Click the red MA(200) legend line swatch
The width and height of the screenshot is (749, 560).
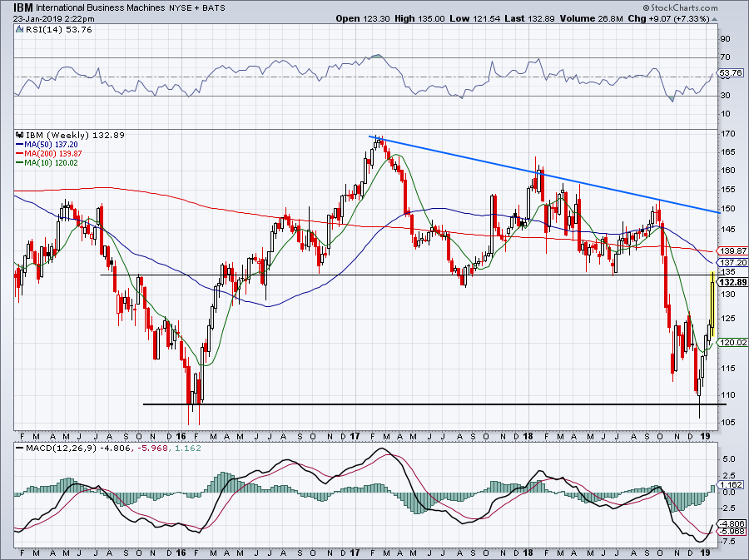pyautogui.click(x=20, y=154)
